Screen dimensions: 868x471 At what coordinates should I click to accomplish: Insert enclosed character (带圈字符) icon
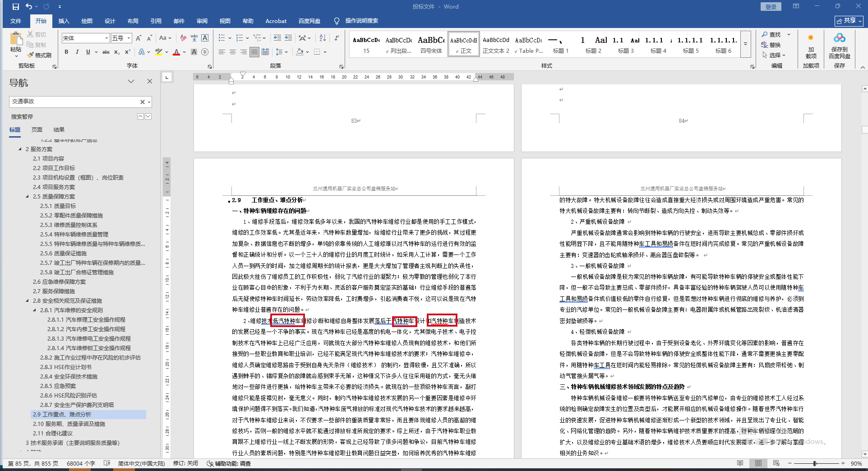pos(205,52)
